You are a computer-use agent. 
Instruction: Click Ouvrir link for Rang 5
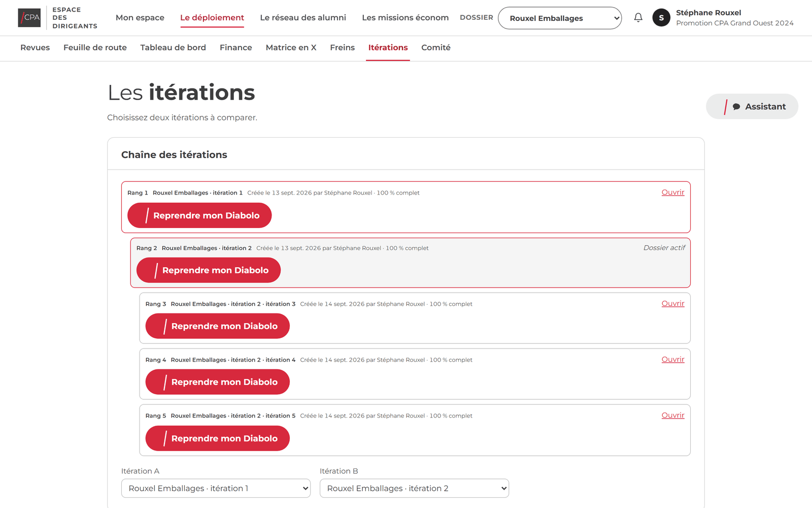click(x=673, y=416)
